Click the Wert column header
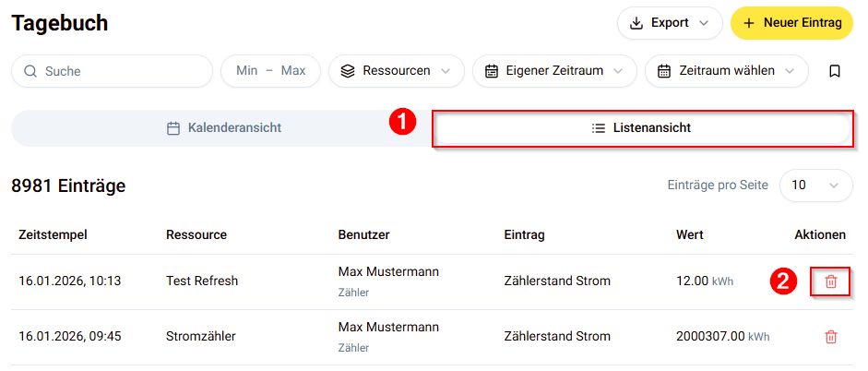This screenshot has height=371, width=868. tap(691, 235)
